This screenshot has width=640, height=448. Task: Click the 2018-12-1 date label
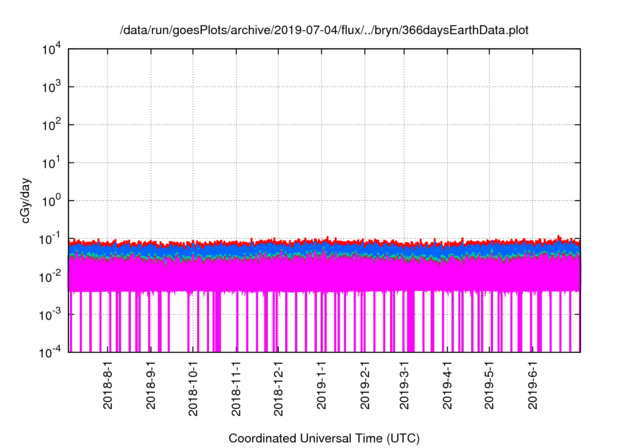pos(278,388)
